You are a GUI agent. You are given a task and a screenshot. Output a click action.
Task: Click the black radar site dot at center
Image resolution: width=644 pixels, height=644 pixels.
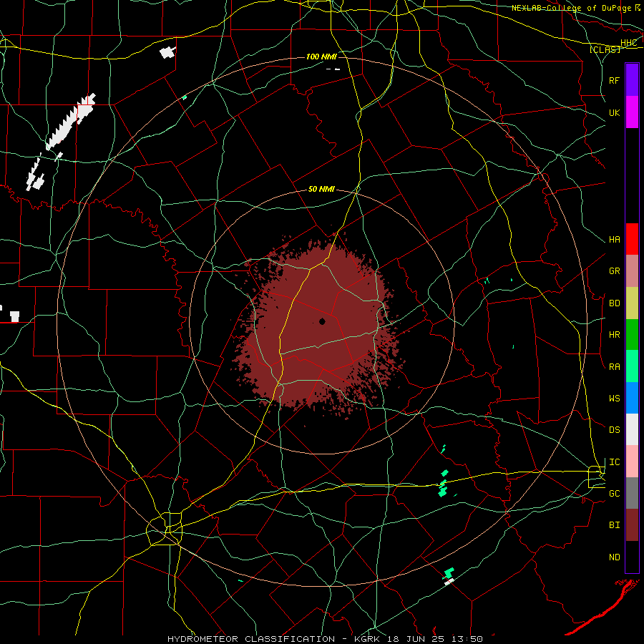coord(322,321)
